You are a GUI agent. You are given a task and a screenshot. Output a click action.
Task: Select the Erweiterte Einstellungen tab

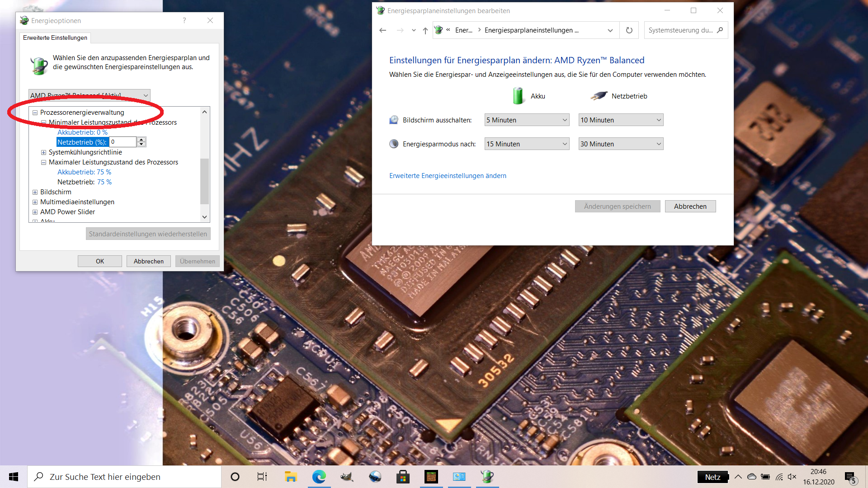click(55, 38)
